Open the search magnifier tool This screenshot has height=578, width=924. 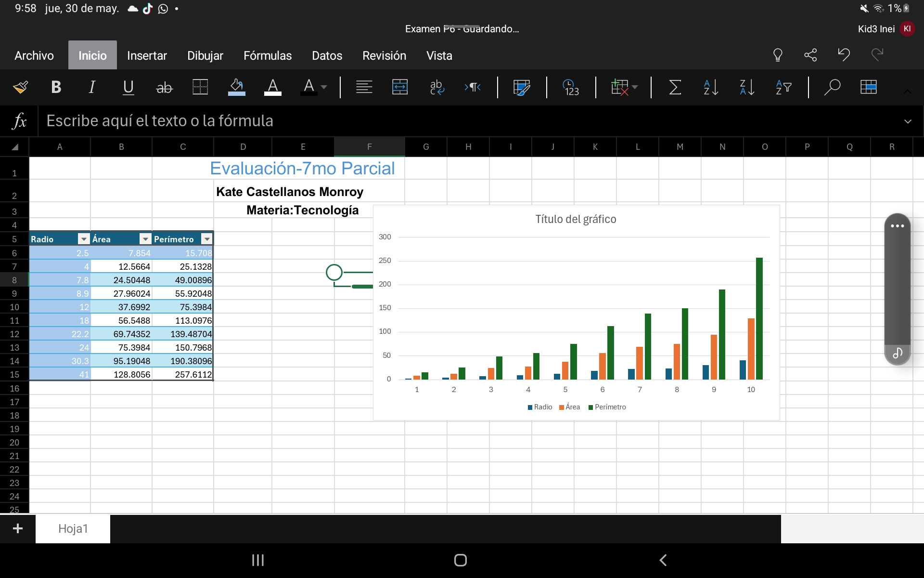point(832,87)
